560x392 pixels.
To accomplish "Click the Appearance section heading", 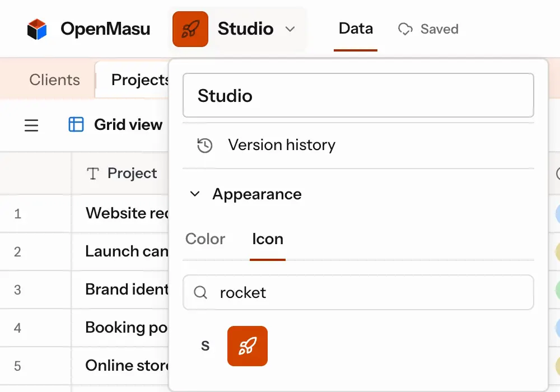I will coord(257,194).
